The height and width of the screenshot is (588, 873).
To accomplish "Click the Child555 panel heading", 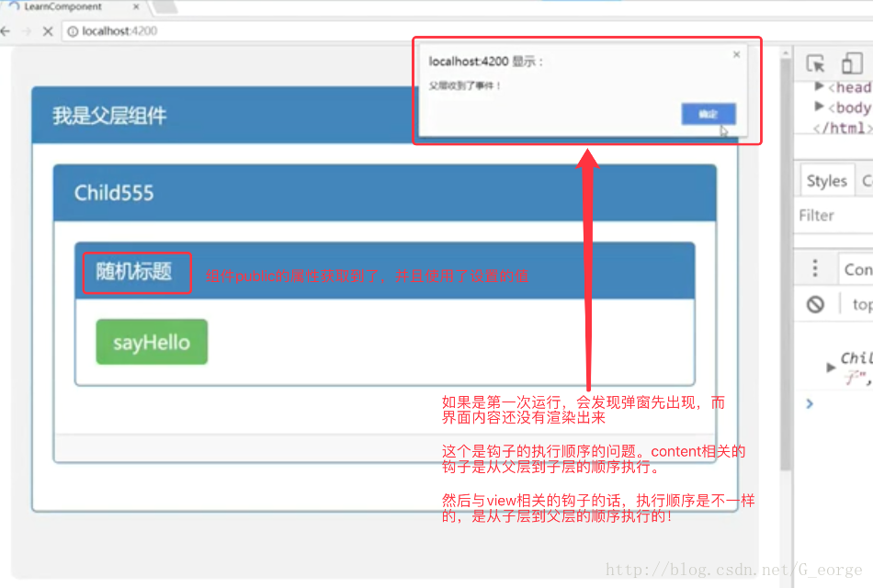I will tap(385, 193).
